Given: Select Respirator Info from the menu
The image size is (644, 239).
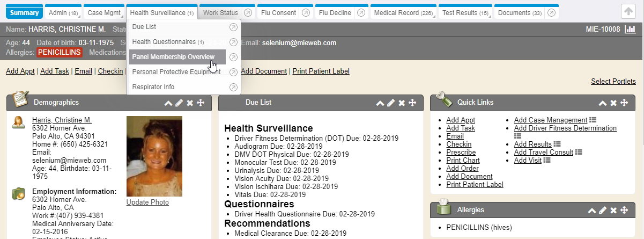Looking at the screenshot, I should [x=153, y=87].
